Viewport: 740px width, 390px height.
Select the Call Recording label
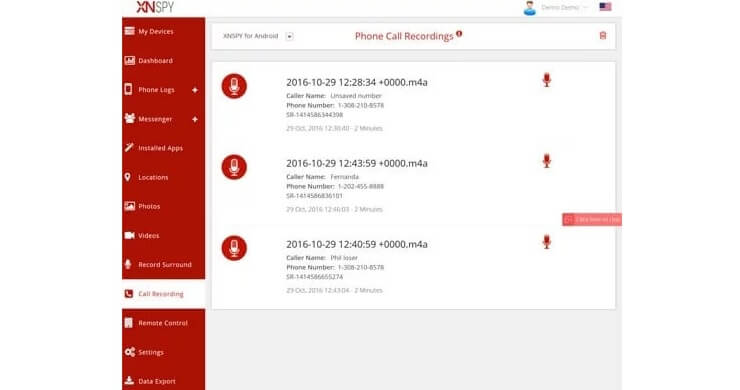[161, 294]
